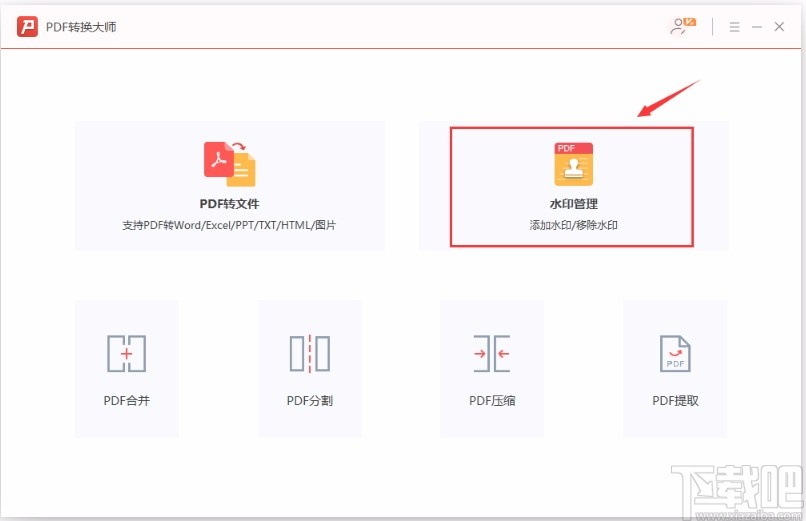Image resolution: width=806 pixels, height=521 pixels.
Task: Open PDF合并 via its label
Action: [x=126, y=401]
